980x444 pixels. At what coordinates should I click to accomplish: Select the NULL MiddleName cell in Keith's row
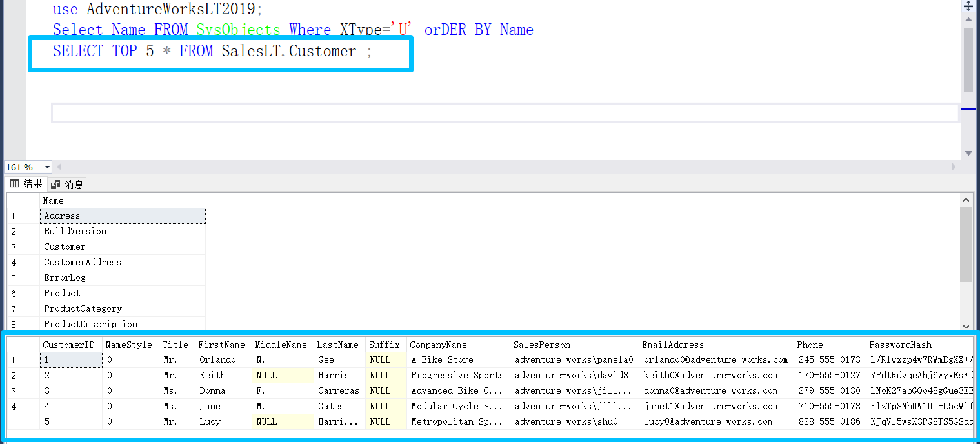[283, 375]
